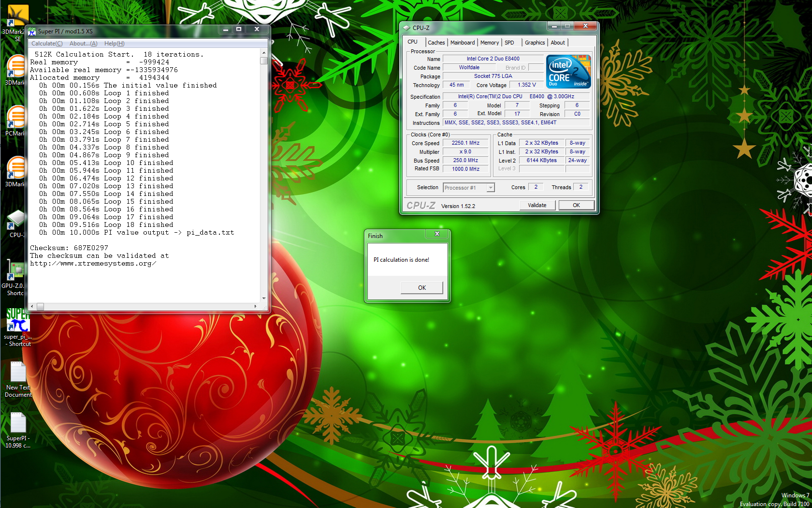
Task: Click the Super PI vertical scrollbar down arrow
Action: click(263, 299)
